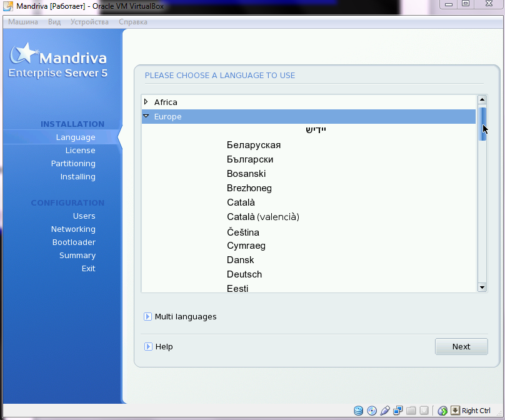Click the VirtualBox hard disk activity icon
505x420 pixels.
(x=359, y=411)
